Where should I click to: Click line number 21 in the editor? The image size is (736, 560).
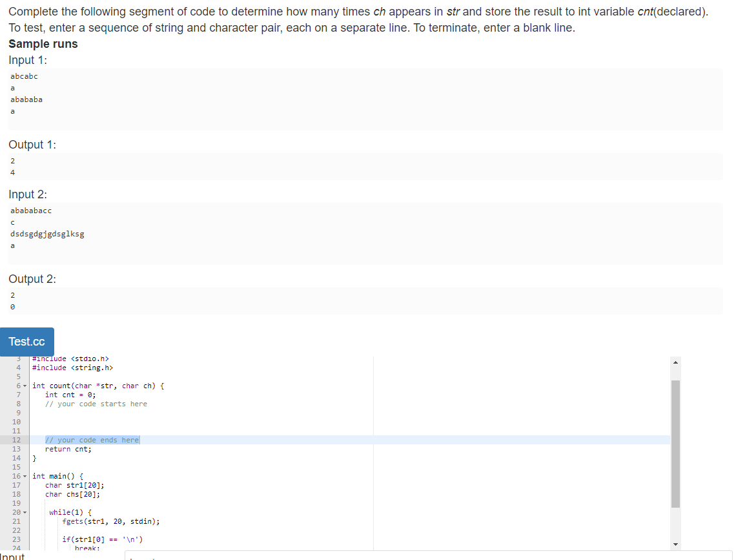[17, 521]
